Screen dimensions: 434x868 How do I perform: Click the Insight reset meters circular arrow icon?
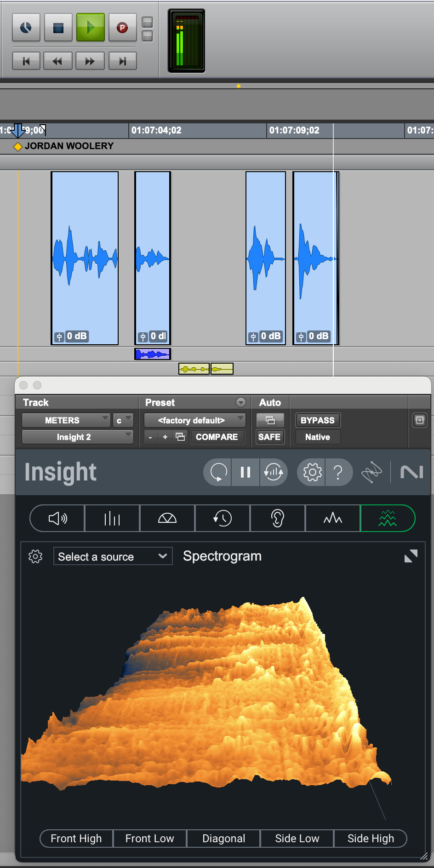pos(218,472)
